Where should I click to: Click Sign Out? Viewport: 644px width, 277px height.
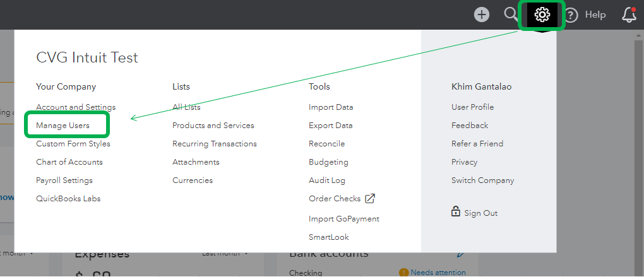tap(481, 213)
